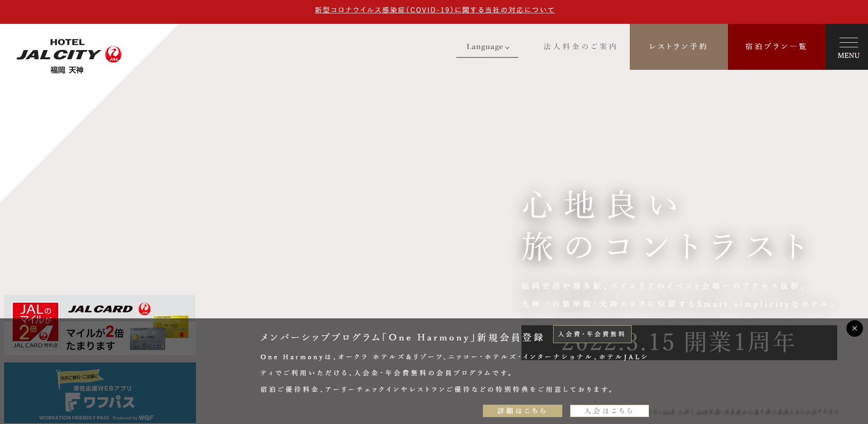
Task: Open the COVID-19 response notice link
Action: [x=434, y=10]
